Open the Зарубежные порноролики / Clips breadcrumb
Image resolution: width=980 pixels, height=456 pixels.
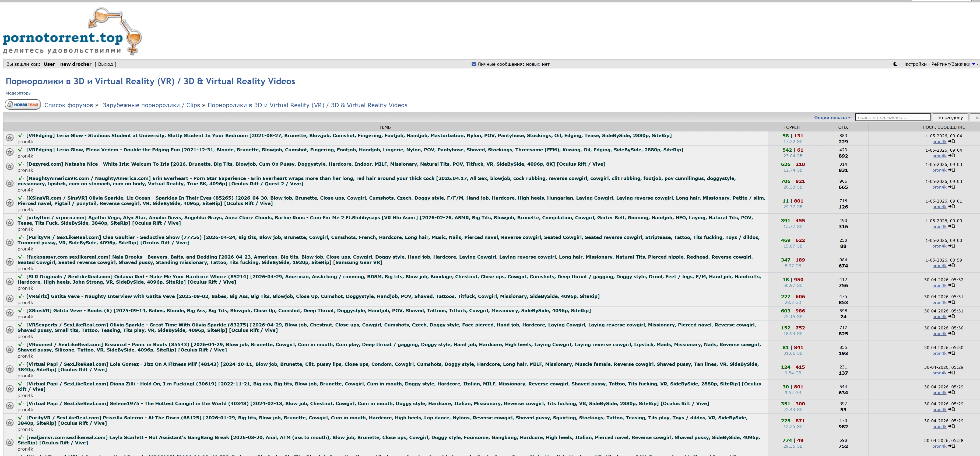151,105
